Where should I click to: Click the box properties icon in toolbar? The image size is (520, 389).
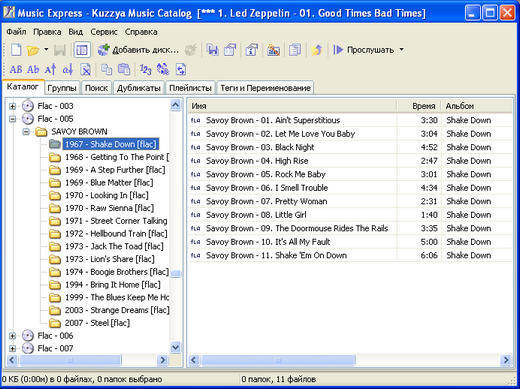coord(230,50)
